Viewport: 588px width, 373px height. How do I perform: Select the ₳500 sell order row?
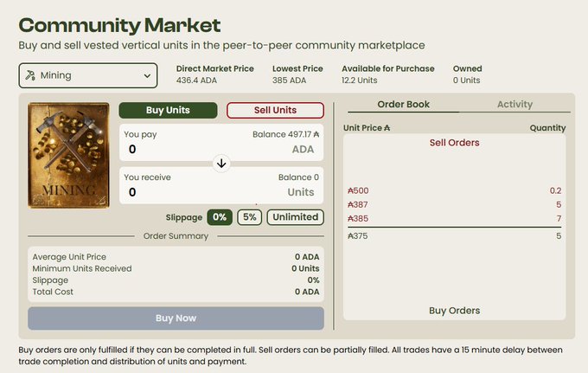[454, 190]
